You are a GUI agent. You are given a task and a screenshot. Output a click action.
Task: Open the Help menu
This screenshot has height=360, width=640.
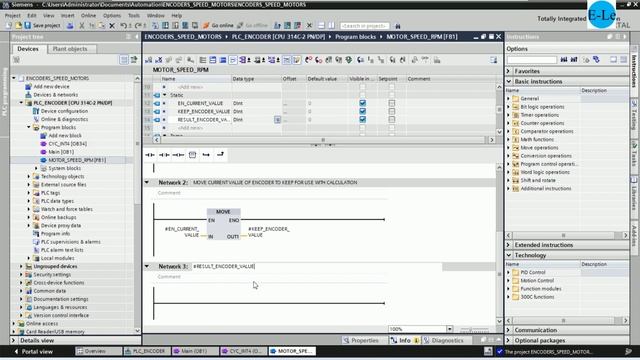(x=177, y=16)
